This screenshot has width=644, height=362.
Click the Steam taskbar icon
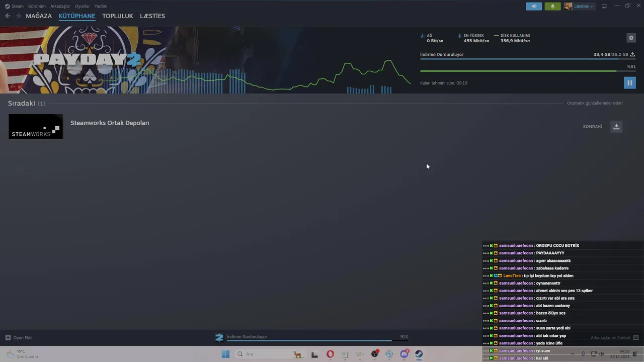click(419, 354)
